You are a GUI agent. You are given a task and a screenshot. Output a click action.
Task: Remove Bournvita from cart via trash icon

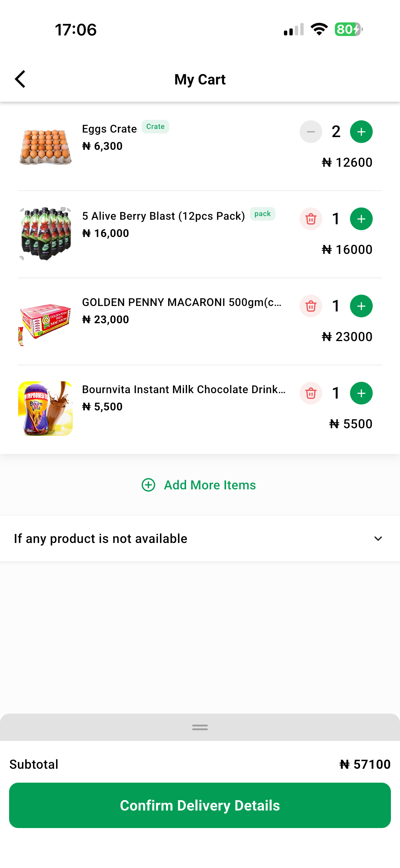[x=311, y=393]
